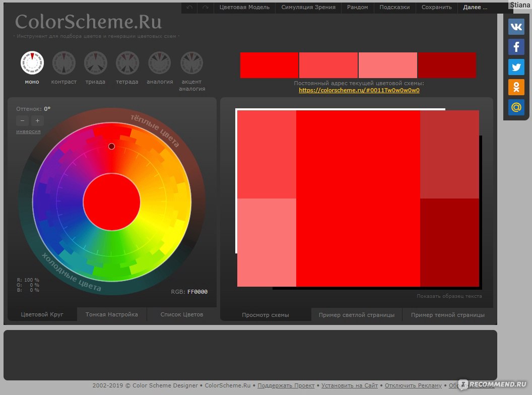Select the mono color scheme icon
Image resolution: width=532 pixels, height=395 pixels.
point(32,63)
